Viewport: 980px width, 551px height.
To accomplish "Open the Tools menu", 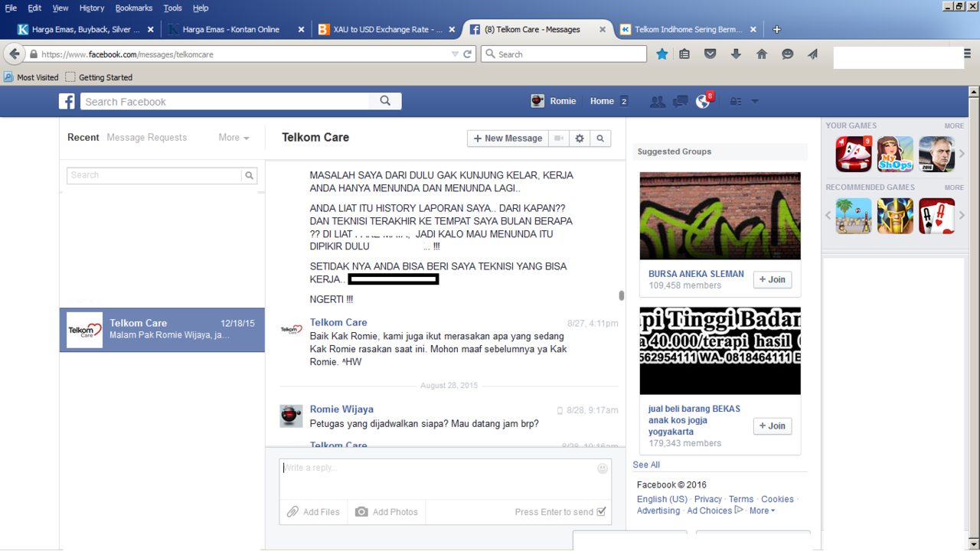I will click(173, 8).
